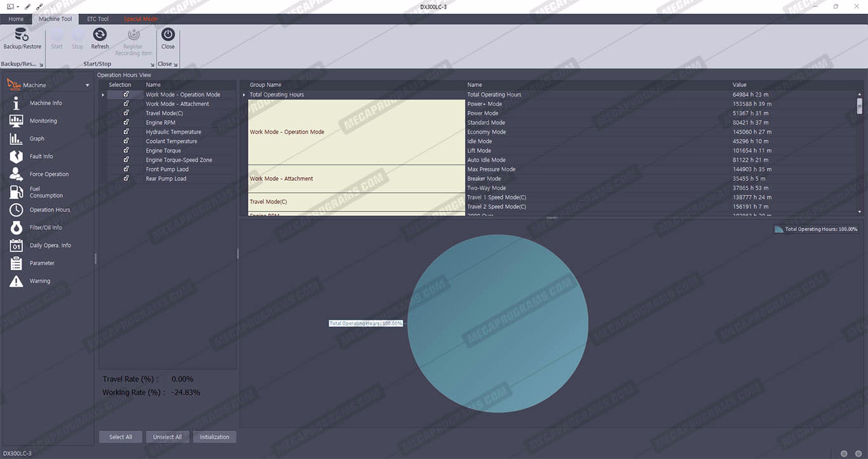The image size is (868, 459).
Task: Switch to the Home tab
Action: click(16, 19)
